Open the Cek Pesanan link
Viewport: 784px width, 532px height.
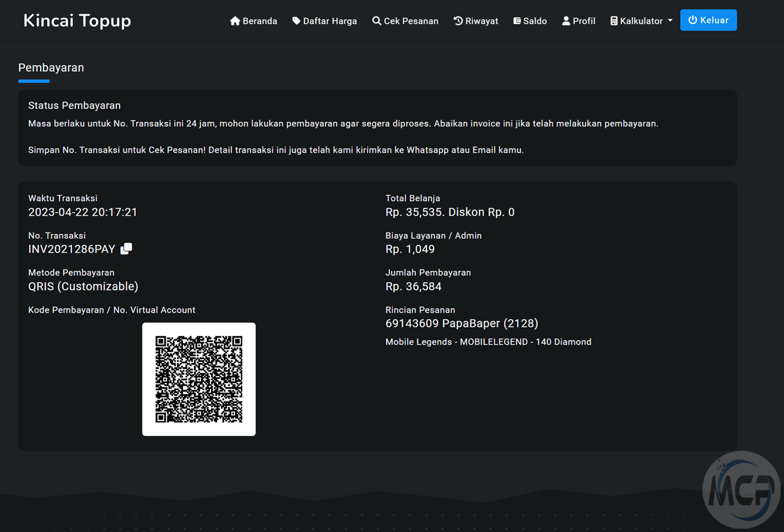pos(411,21)
